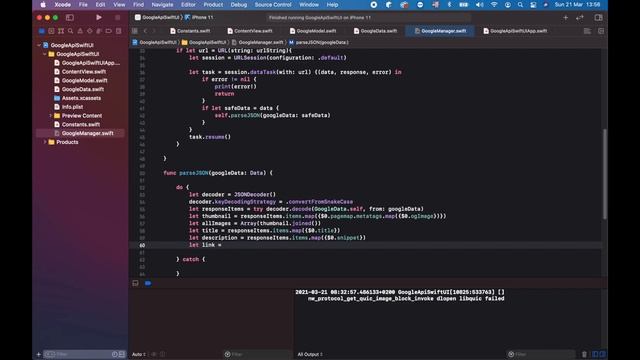Open the Breakpoint navigator icon

click(109, 31)
